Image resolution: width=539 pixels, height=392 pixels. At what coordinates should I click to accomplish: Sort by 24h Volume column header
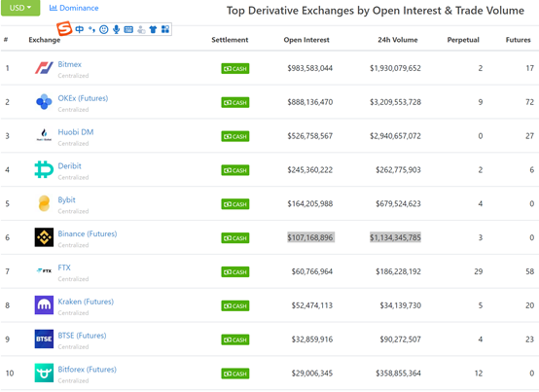click(398, 40)
